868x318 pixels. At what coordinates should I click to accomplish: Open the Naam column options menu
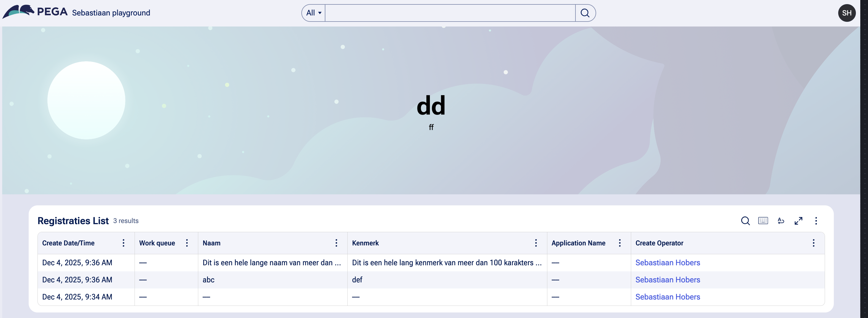[x=336, y=243]
